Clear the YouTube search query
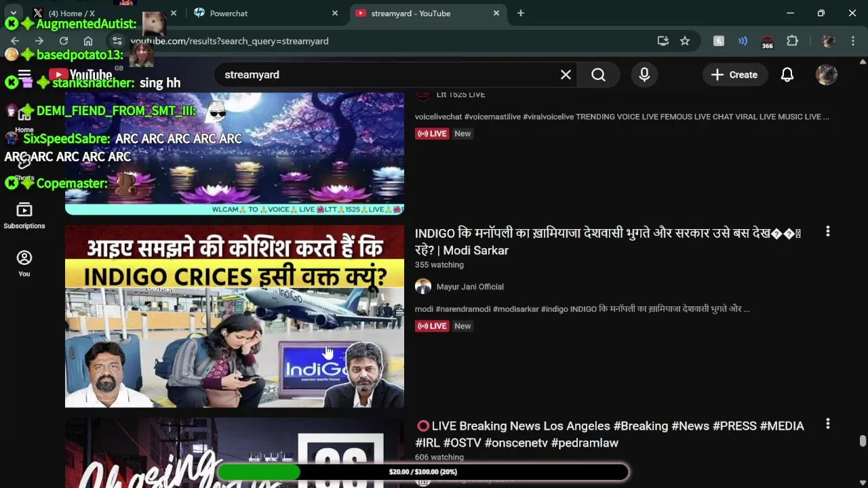868x488 pixels. coord(566,75)
